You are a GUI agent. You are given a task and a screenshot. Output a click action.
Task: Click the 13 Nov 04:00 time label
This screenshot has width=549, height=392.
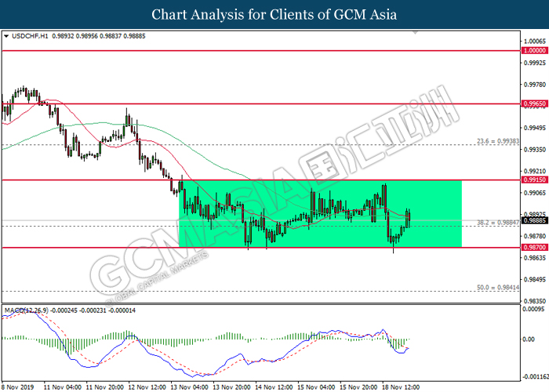pyautogui.click(x=190, y=387)
